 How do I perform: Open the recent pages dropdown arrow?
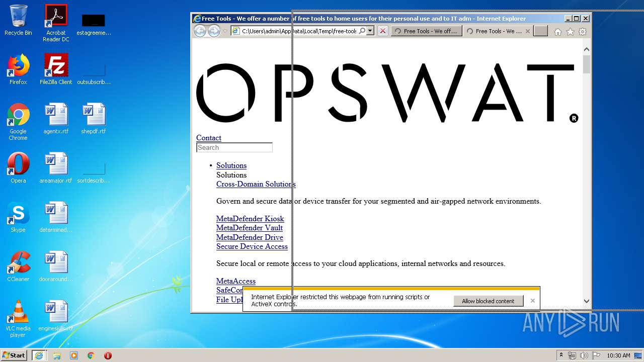tap(225, 31)
